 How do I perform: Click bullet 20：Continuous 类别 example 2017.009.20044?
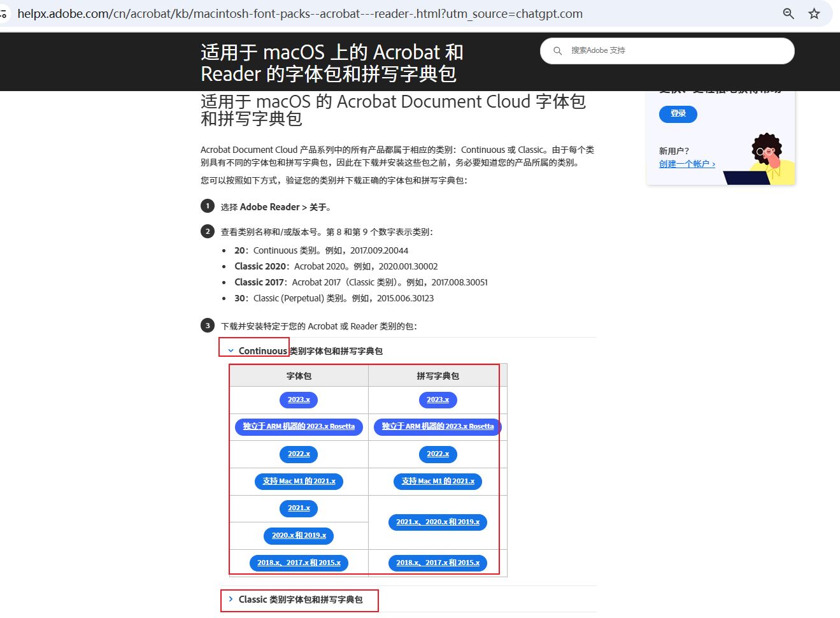(321, 250)
